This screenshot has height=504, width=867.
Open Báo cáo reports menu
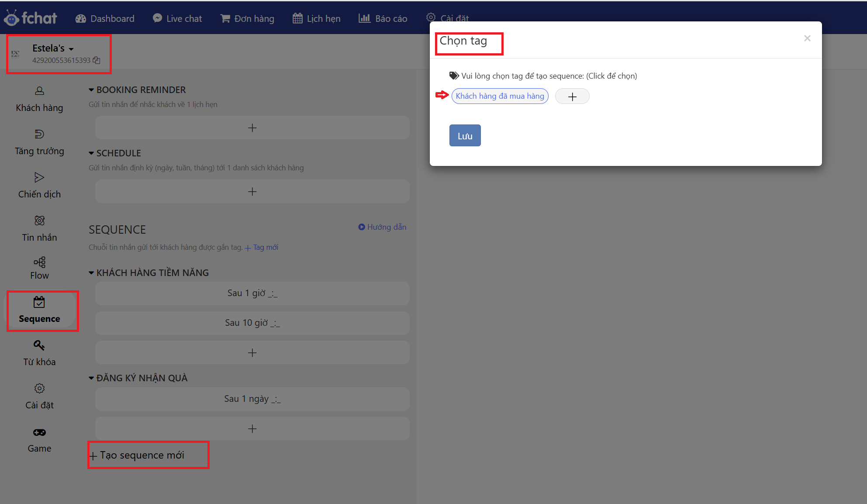tap(383, 18)
